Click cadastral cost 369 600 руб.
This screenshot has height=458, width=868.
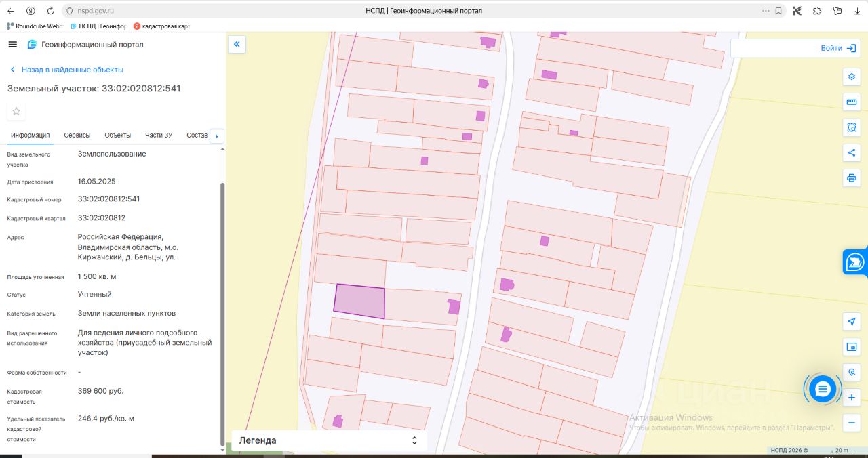click(100, 391)
